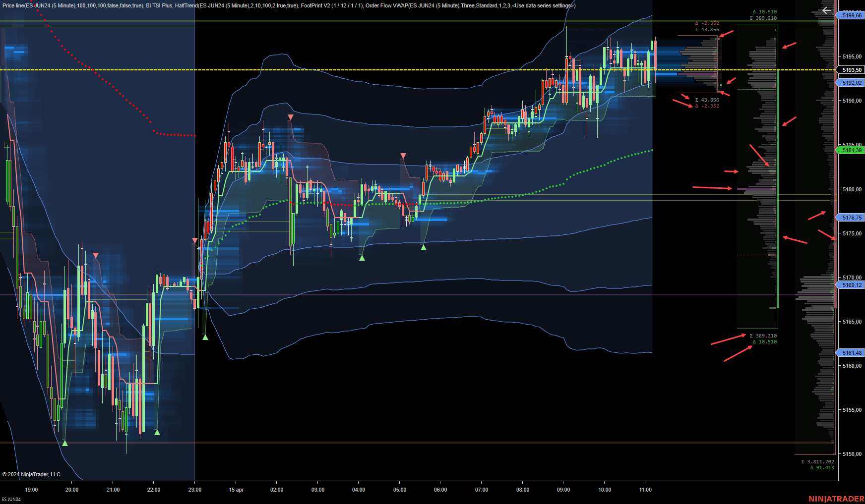Click the 'Σ 3.811.702' volume total value

click(817, 461)
